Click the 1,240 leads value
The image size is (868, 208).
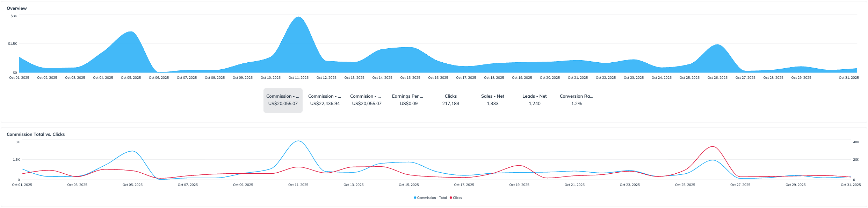click(535, 104)
